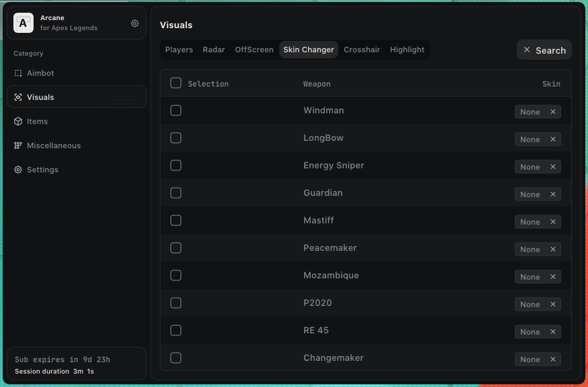Switch to the Crosshair tab
This screenshot has width=588, height=387.
coord(362,50)
